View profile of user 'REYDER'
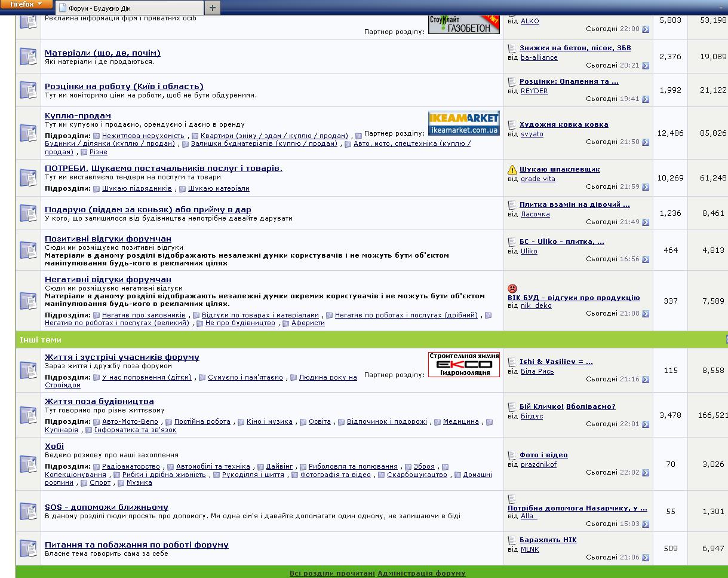Screen dimensions: 728x578 pos(534,91)
